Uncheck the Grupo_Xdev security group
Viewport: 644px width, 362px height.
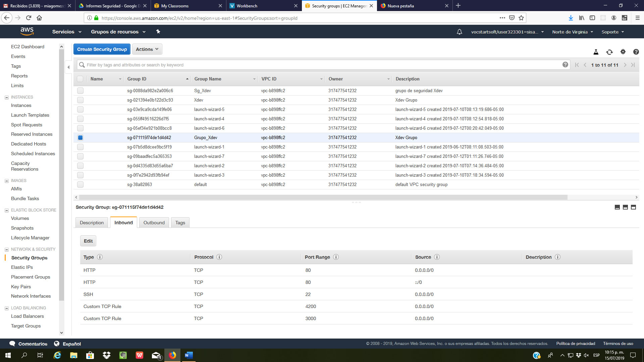(x=80, y=137)
